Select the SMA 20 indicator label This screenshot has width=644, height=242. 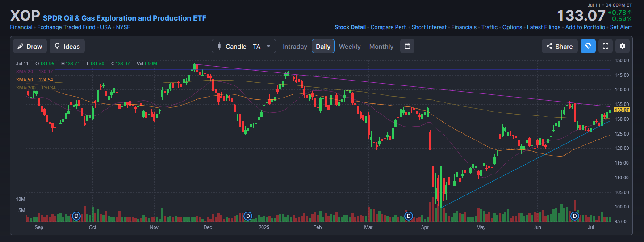(x=34, y=72)
